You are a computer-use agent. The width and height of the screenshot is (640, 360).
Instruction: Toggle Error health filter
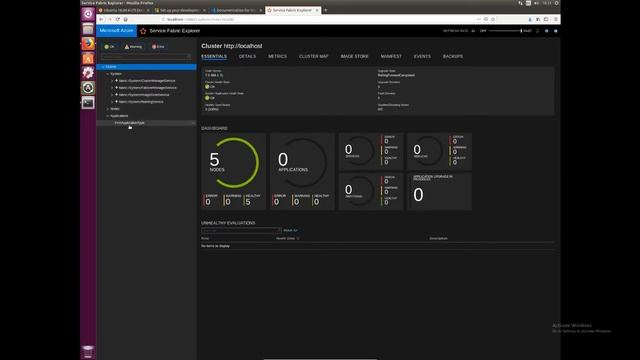158,47
